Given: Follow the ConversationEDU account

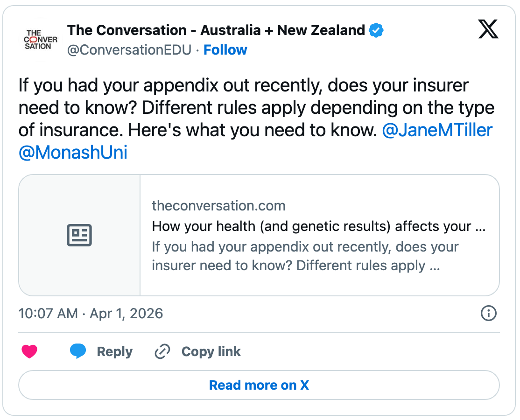Looking at the screenshot, I should point(225,50).
